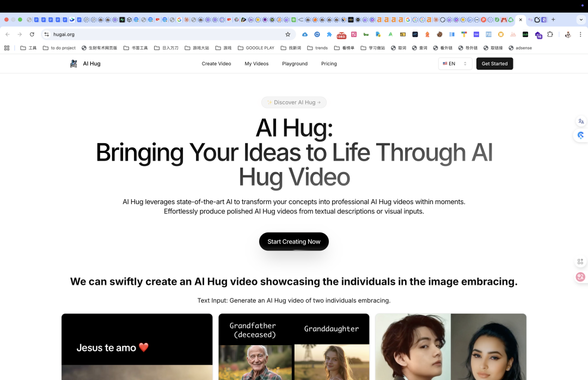Open the apps grid in bookmarks bar
588x380 pixels.
coord(7,48)
